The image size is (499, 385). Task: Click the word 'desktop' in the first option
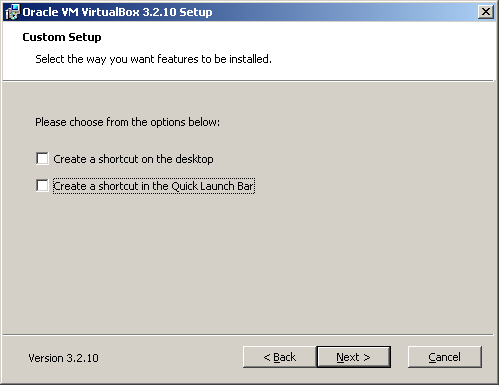[194, 159]
